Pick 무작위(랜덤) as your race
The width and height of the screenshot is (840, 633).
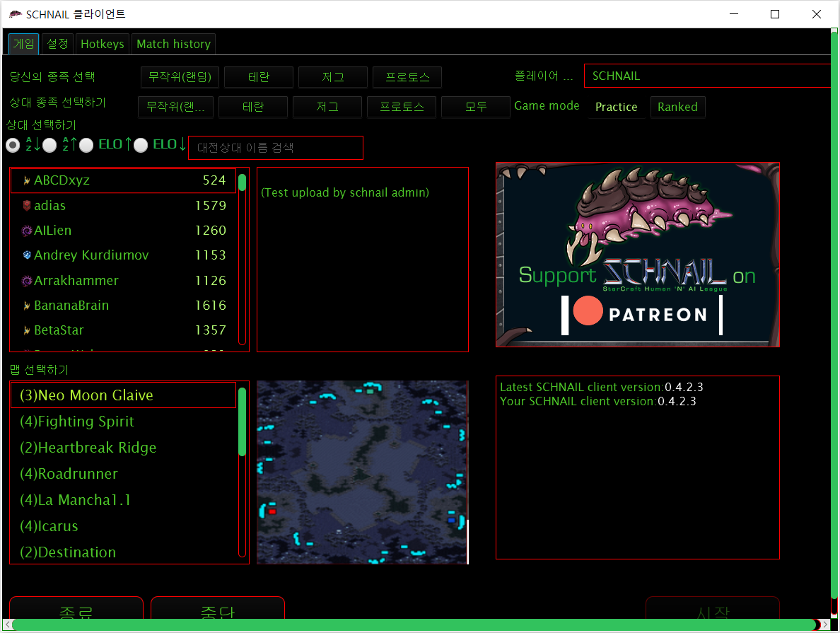click(x=180, y=76)
